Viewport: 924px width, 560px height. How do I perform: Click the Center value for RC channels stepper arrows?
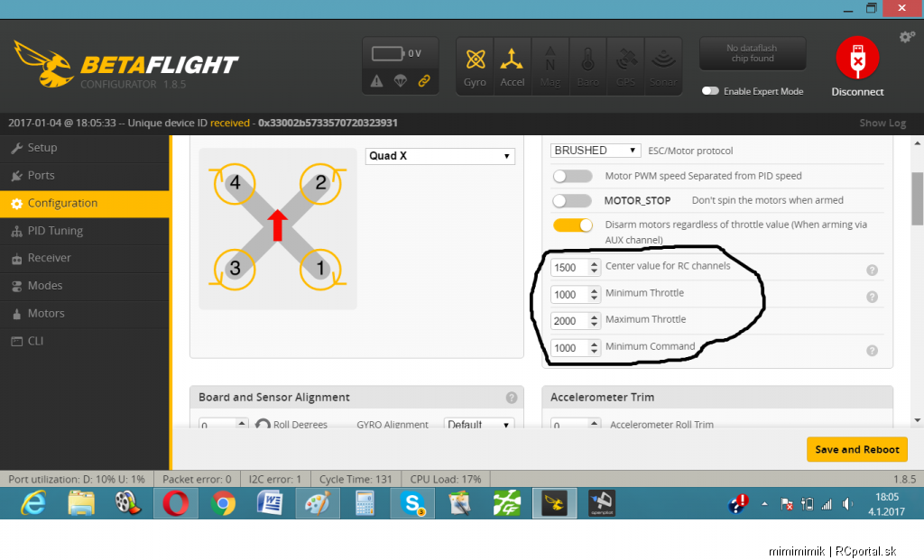click(594, 267)
